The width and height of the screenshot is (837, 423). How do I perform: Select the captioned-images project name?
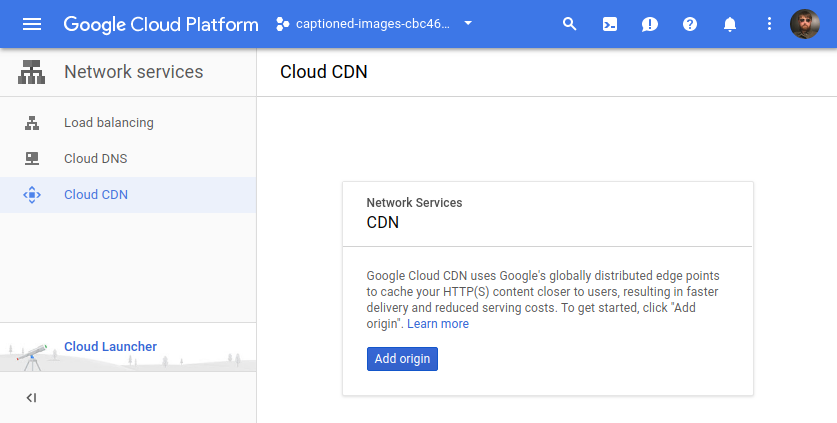(x=372, y=24)
